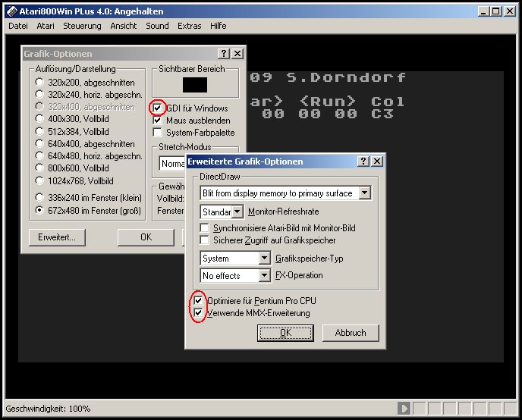Click help button in Erweiterte Grafik-Optionen
This screenshot has height=420, width=522.
[363, 161]
